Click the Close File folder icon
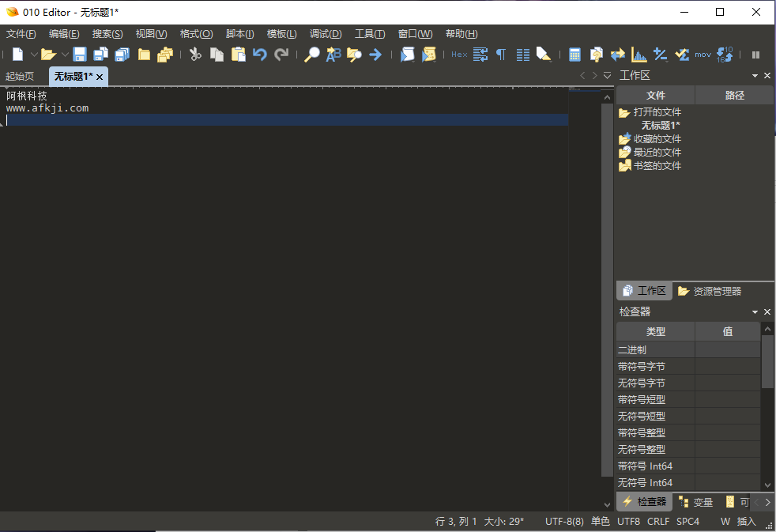The width and height of the screenshot is (776, 532). click(144, 55)
